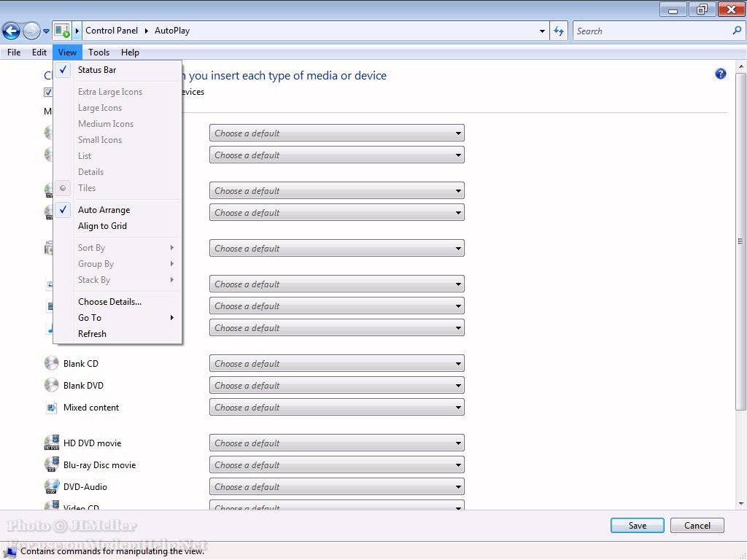Toggle the AutoPlay checkbox behind the menu
This screenshot has width=747, height=560.
click(48, 92)
